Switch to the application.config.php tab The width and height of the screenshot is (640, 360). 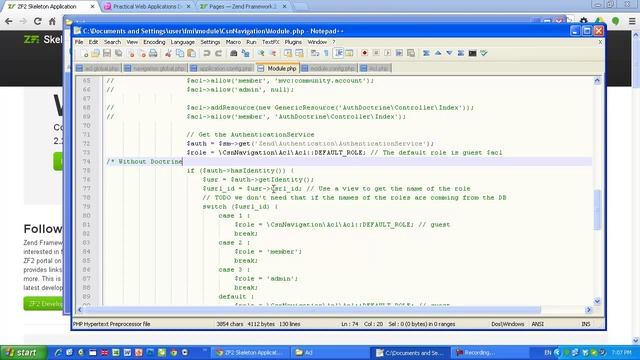tap(222, 68)
